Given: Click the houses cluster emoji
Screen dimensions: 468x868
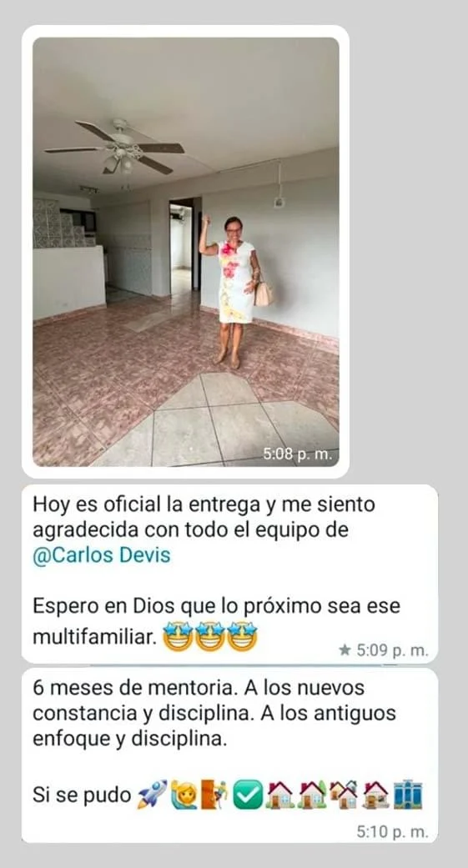Looking at the screenshot, I should (x=344, y=795).
